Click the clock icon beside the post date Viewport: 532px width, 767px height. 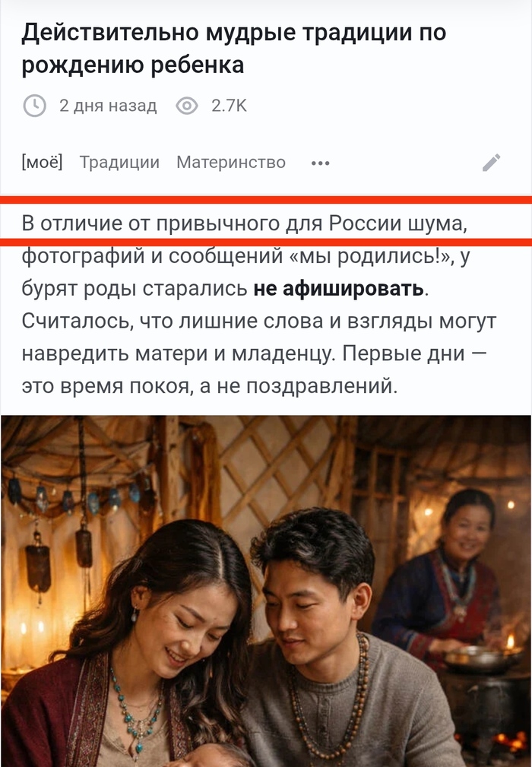click(x=35, y=106)
